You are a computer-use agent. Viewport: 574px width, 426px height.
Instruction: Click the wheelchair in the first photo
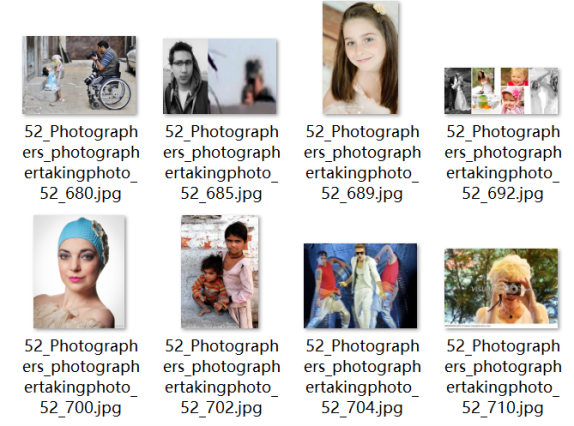point(109,90)
